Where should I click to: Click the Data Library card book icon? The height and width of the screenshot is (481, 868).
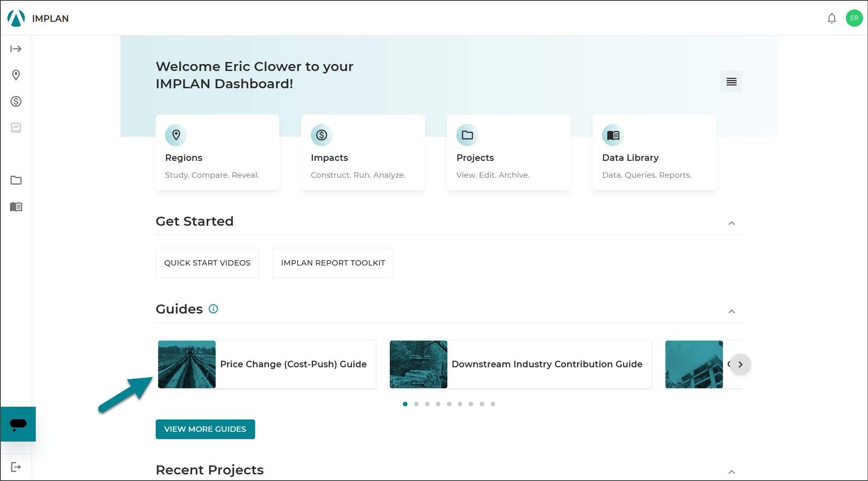pyautogui.click(x=613, y=135)
